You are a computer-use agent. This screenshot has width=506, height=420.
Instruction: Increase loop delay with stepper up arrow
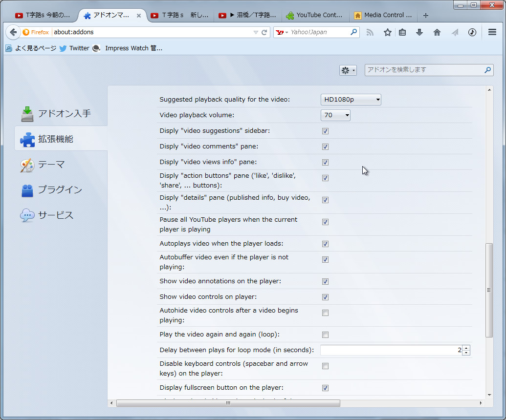pos(466,348)
